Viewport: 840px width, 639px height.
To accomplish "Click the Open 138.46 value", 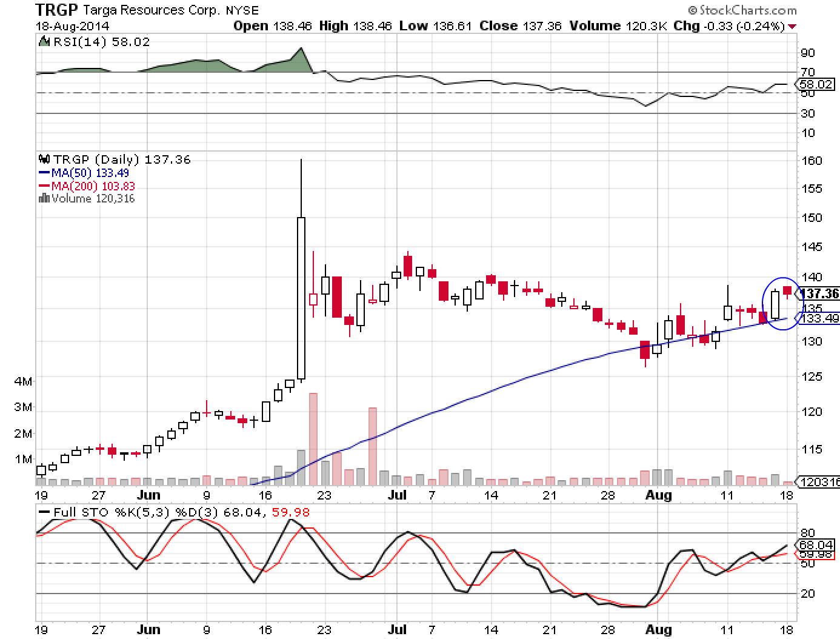I will 273,26.
